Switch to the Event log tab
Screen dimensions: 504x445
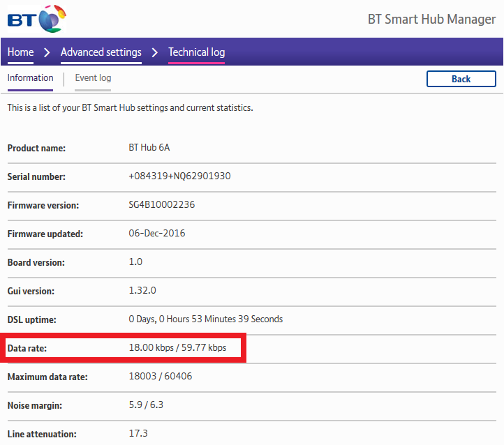93,77
